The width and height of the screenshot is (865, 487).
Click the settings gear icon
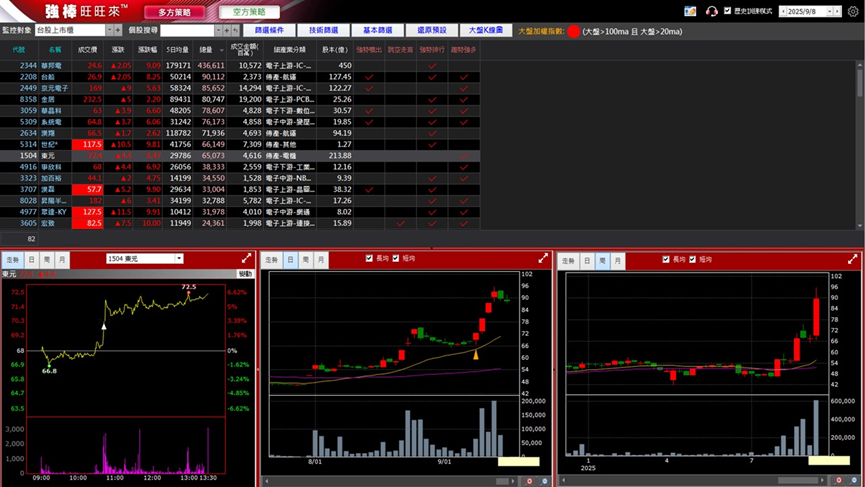[853, 12]
